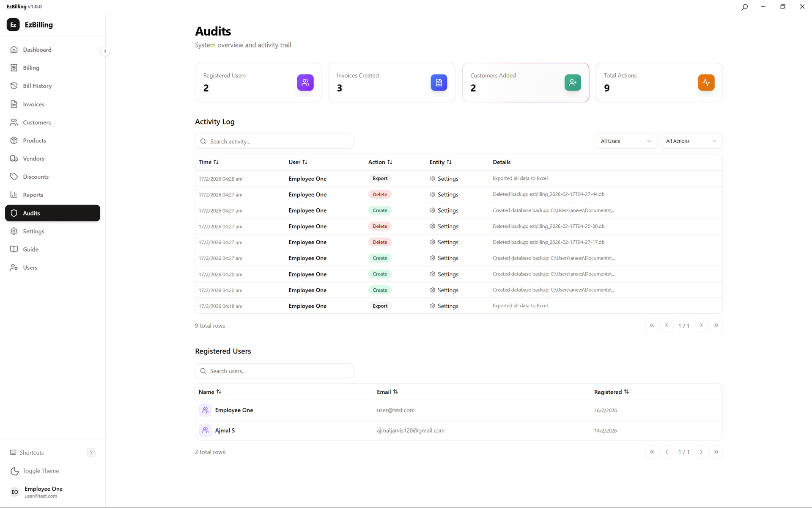Click the Audits shield icon
The image size is (812, 508).
pos(14,213)
